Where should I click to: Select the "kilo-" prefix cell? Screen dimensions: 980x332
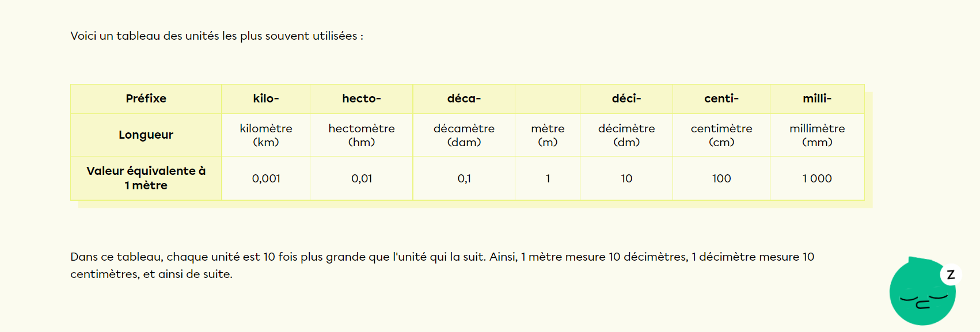[265, 98]
